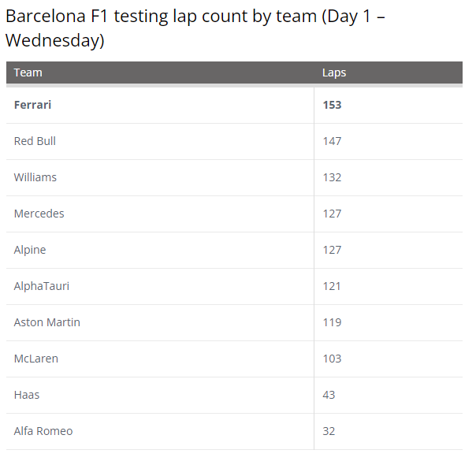Select the 103 laps value for McLaren

coord(332,359)
